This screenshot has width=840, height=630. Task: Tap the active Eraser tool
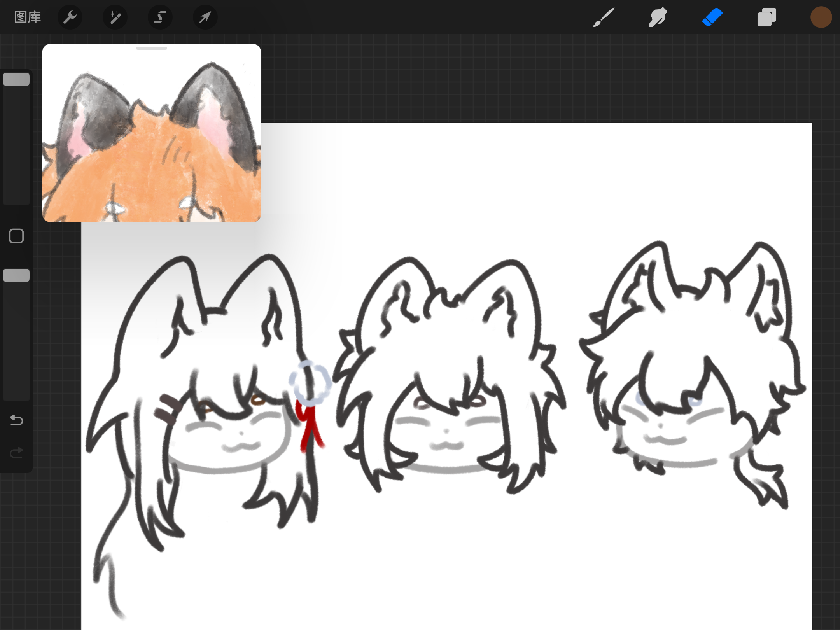point(712,17)
